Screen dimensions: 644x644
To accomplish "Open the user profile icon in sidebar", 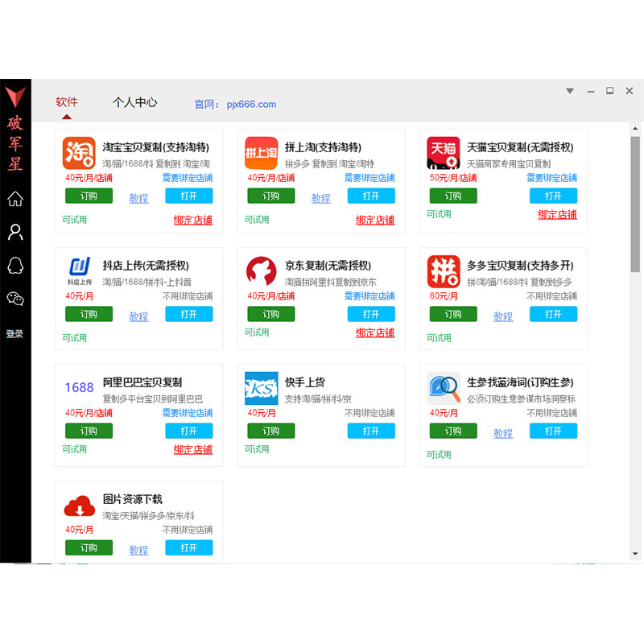I will click(x=14, y=233).
